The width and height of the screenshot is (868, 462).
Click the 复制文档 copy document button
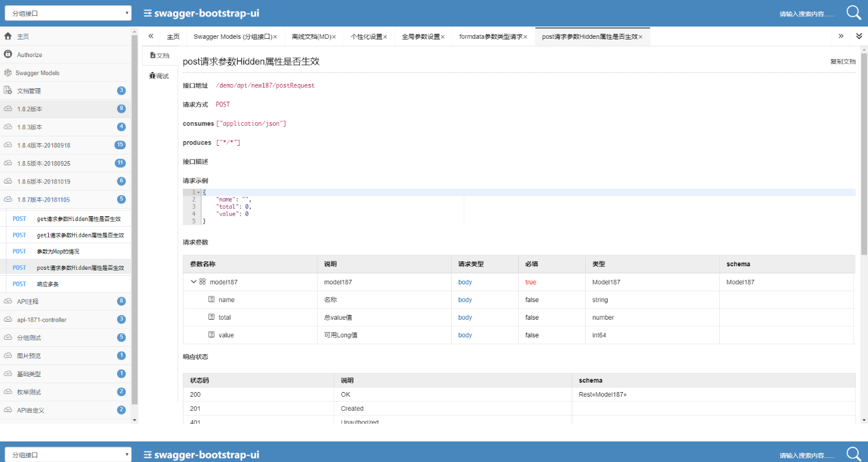tap(843, 62)
